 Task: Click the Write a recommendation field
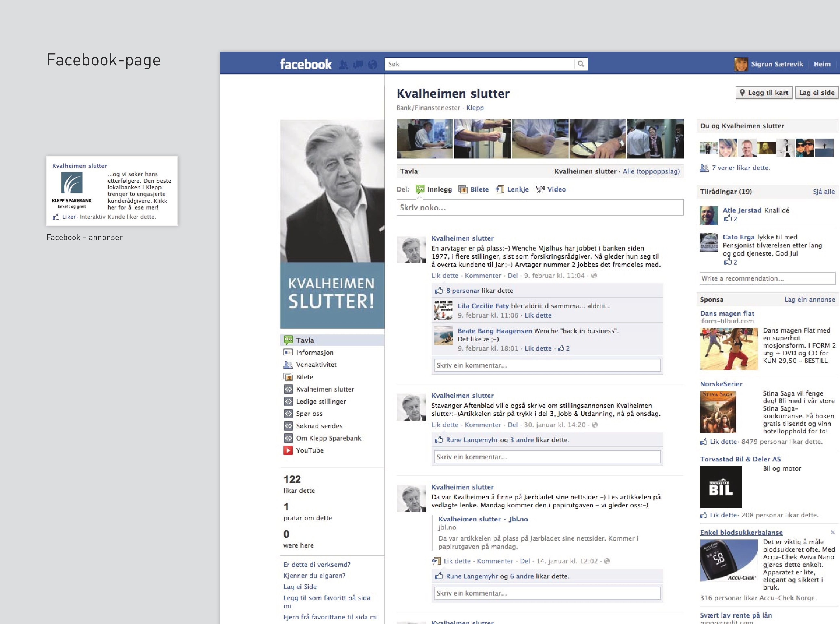767,278
